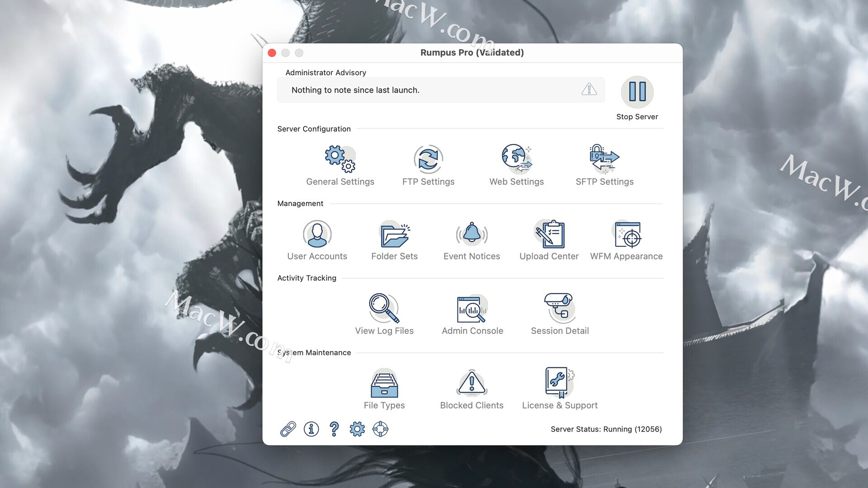Open Admin Console chart icon
This screenshot has height=488, width=868.
click(472, 308)
